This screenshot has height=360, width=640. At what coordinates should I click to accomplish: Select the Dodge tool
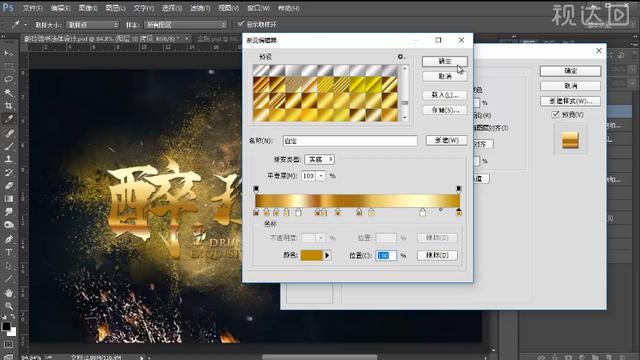8,225
